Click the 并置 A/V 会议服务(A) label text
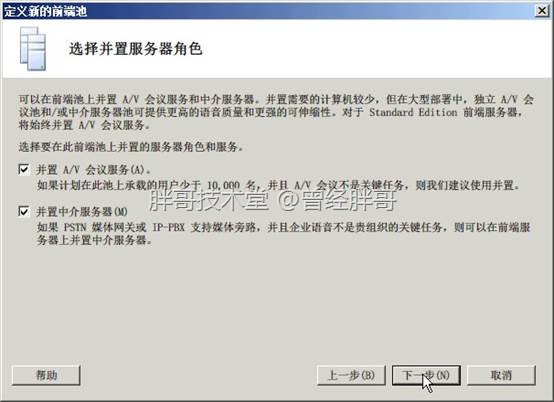554x402 pixels. (x=93, y=170)
